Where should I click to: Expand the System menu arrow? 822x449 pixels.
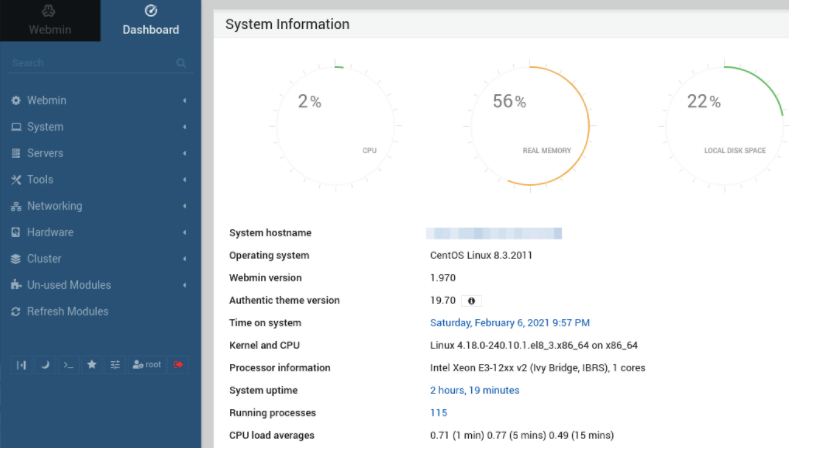click(185, 127)
